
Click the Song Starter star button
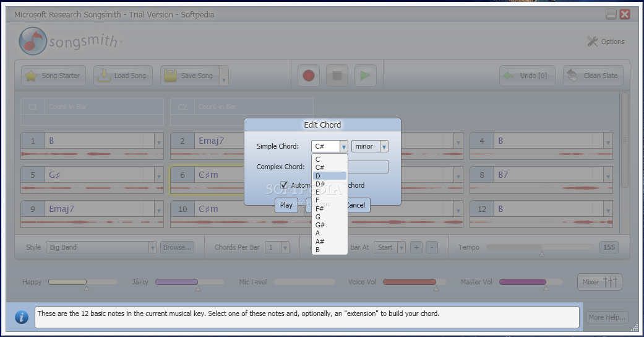pos(53,76)
